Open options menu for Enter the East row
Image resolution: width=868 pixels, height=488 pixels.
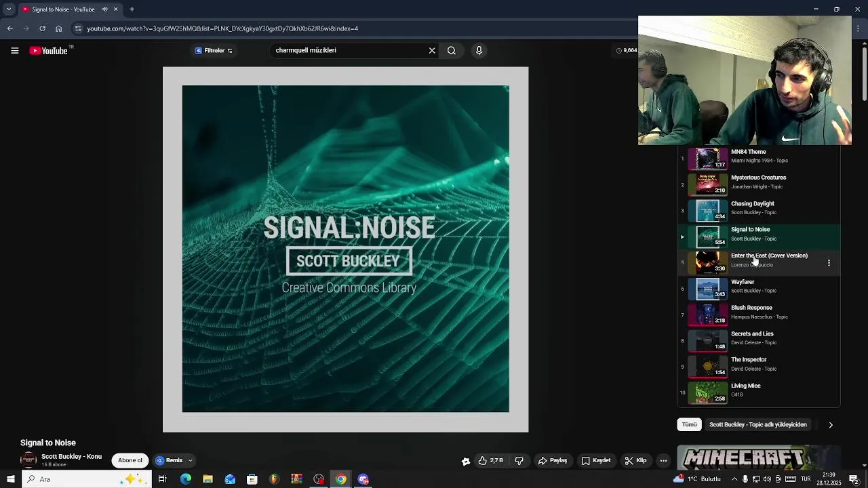[x=829, y=262]
